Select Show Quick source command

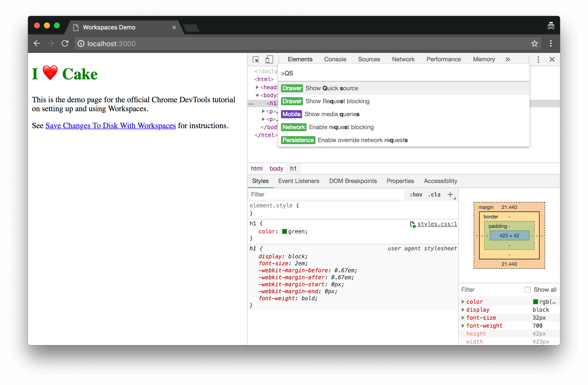coord(404,88)
